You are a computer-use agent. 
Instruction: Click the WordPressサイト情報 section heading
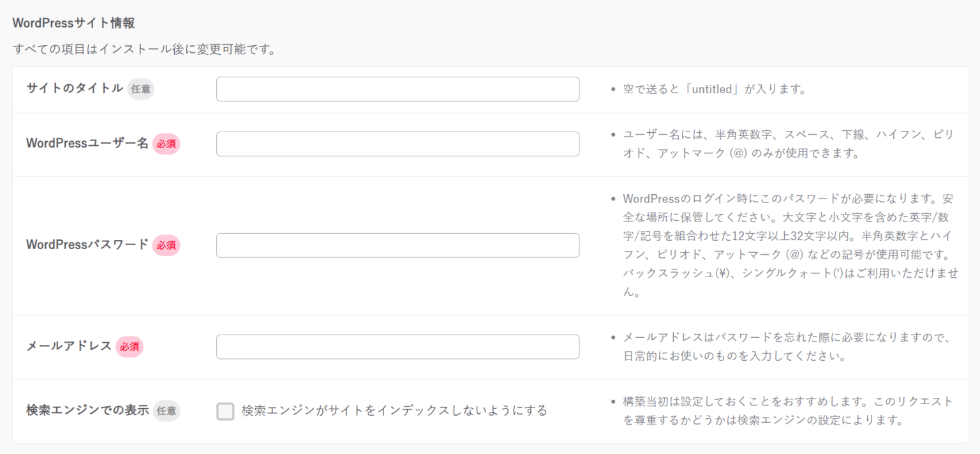tap(73, 24)
